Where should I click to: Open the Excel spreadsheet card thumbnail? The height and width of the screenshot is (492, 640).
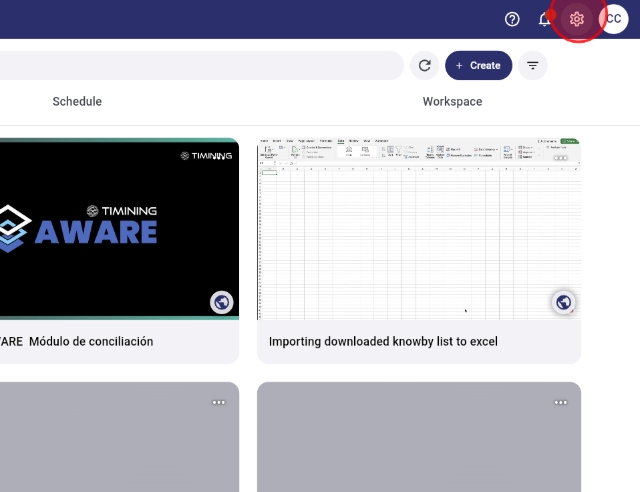pyautogui.click(x=419, y=229)
